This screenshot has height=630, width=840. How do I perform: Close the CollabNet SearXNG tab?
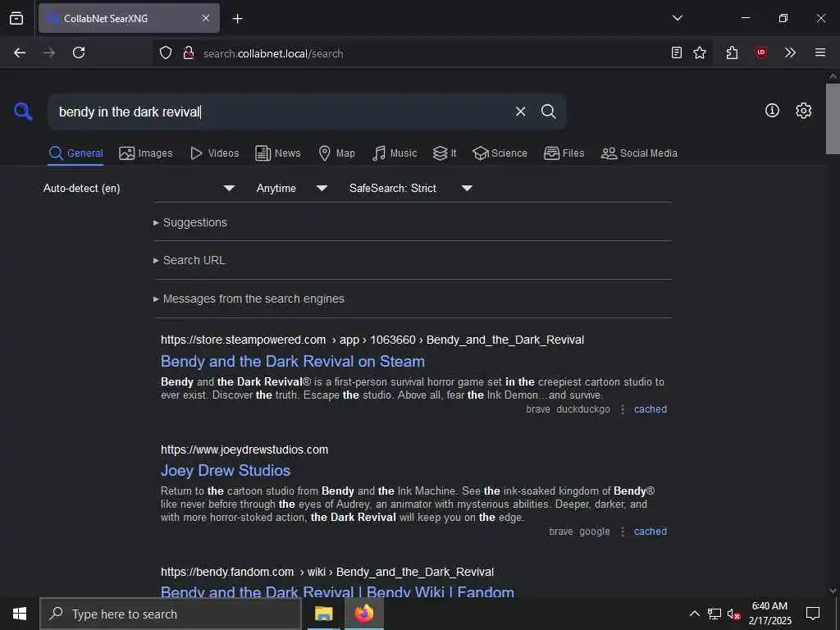[x=206, y=18]
